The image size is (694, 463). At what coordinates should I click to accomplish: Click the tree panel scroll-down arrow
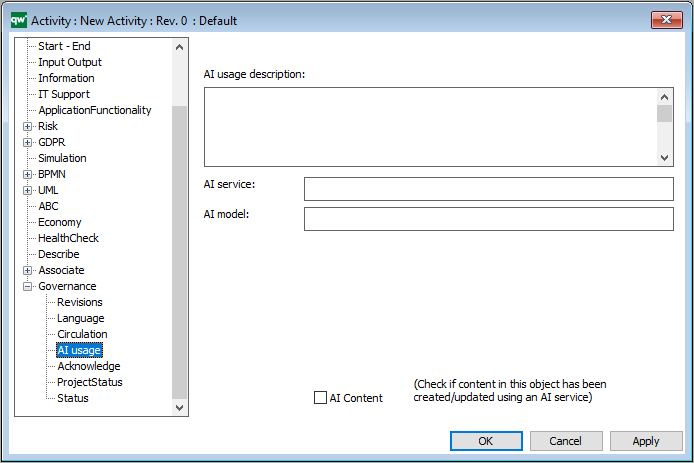coord(179,408)
